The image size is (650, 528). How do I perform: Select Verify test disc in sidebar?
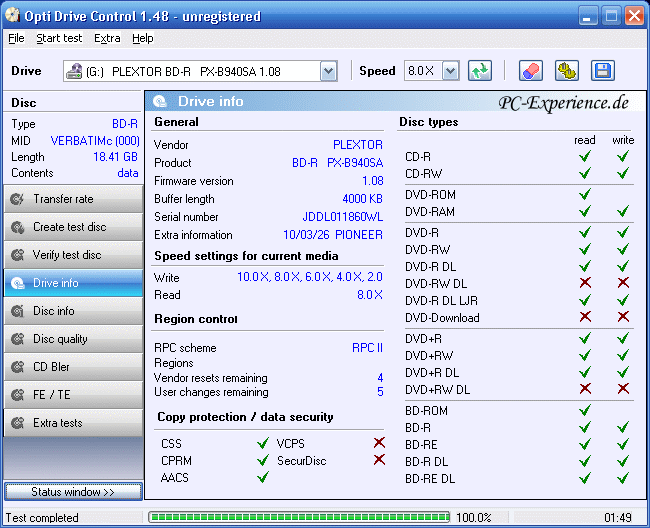click(x=72, y=255)
